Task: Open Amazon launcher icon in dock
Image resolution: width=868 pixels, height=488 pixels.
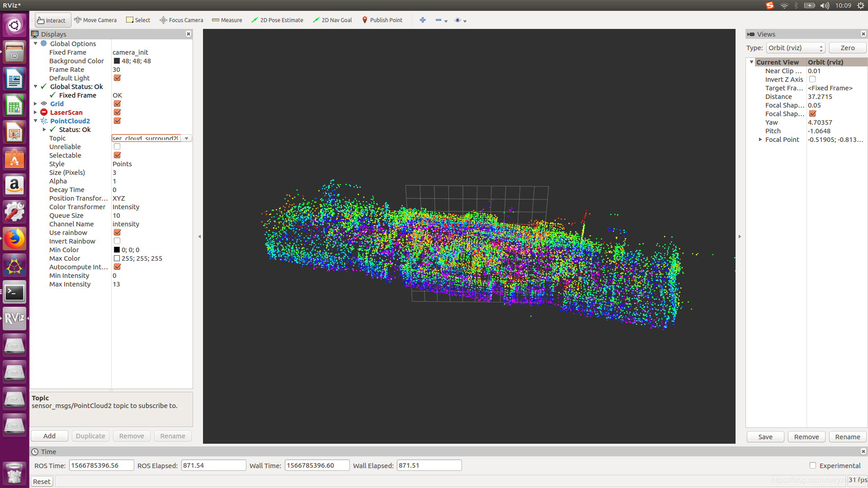Action: (14, 185)
